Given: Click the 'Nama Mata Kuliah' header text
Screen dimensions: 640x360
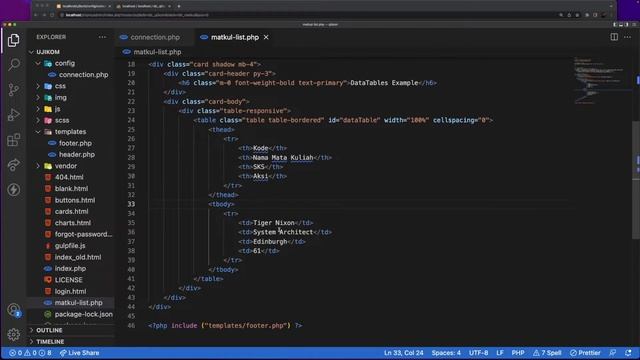Looking at the screenshot, I should point(283,158).
